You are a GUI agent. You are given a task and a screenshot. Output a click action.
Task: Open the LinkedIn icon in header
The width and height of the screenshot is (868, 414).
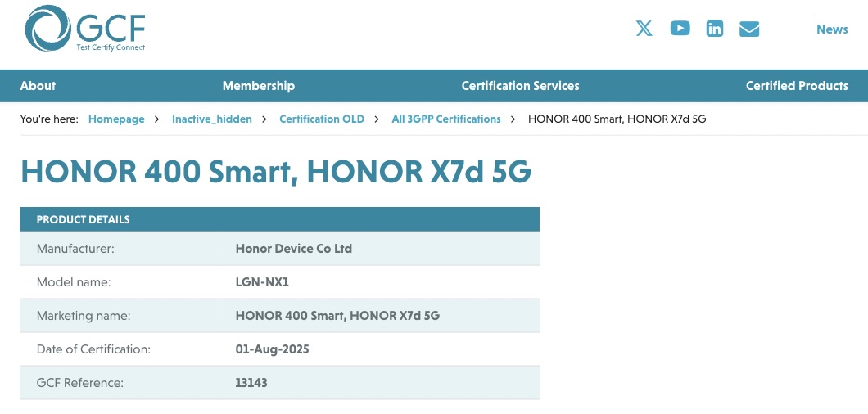coord(715,29)
